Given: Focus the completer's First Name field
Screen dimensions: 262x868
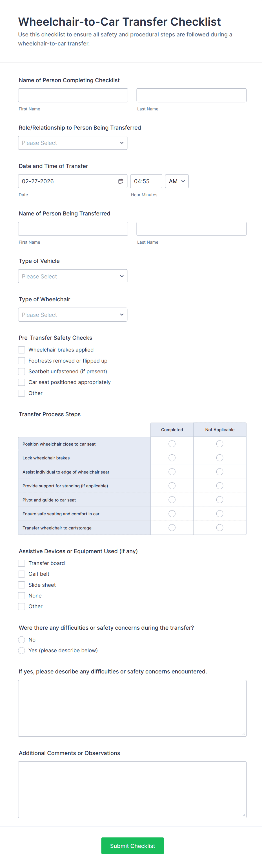Looking at the screenshot, I should [73, 95].
